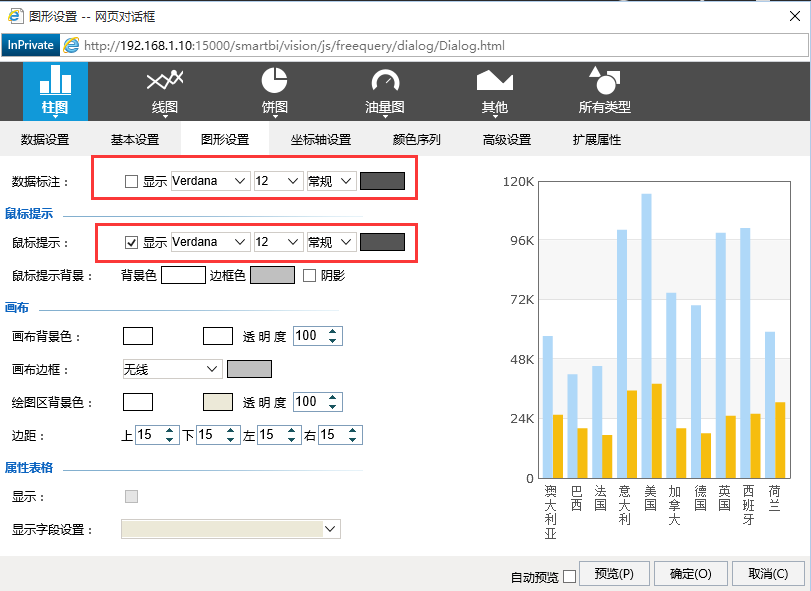Open 画布边框 无线 line style dropdown
The height and width of the screenshot is (591, 811).
pos(173,369)
